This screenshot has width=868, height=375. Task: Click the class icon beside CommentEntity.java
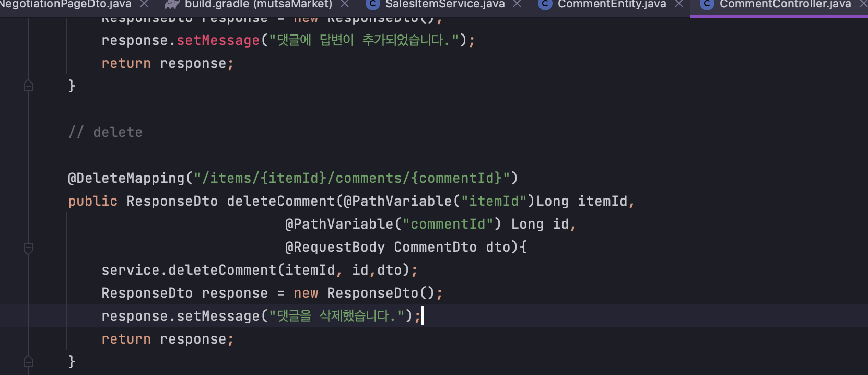pos(545,5)
